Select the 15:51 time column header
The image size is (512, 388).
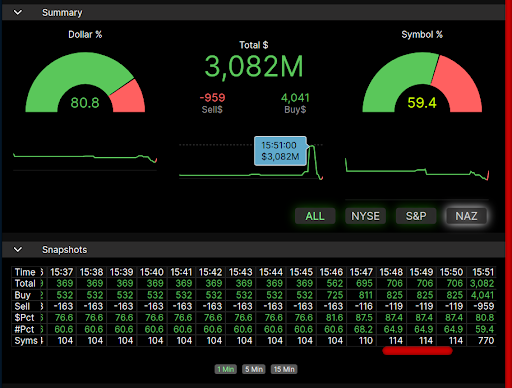483,272
